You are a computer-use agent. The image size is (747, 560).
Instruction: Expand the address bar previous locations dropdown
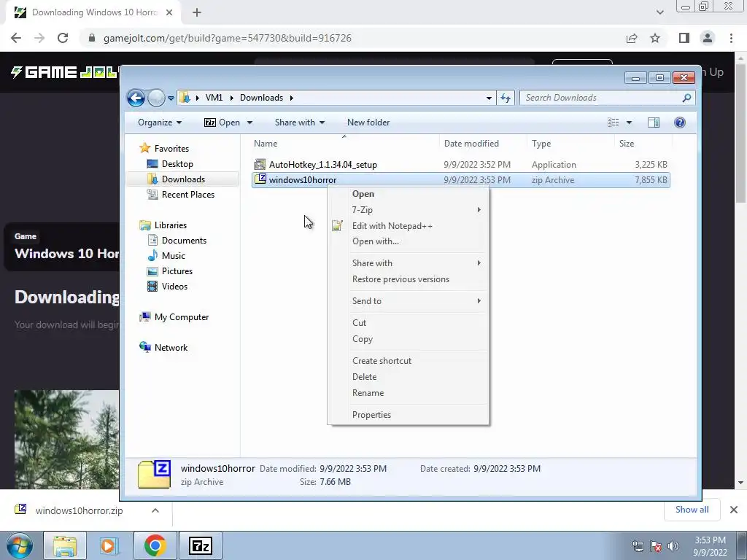point(489,98)
